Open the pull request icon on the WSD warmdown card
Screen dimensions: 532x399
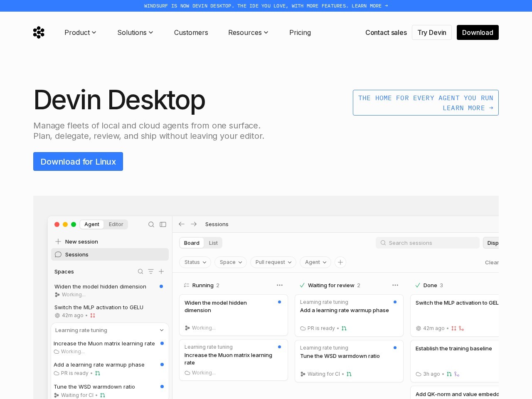pyautogui.click(x=349, y=374)
